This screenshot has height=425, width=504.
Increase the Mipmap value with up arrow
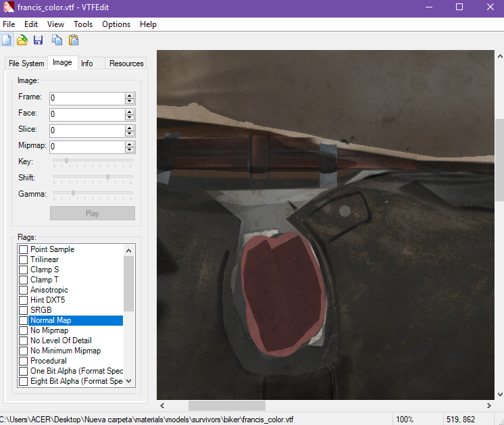tap(130, 144)
